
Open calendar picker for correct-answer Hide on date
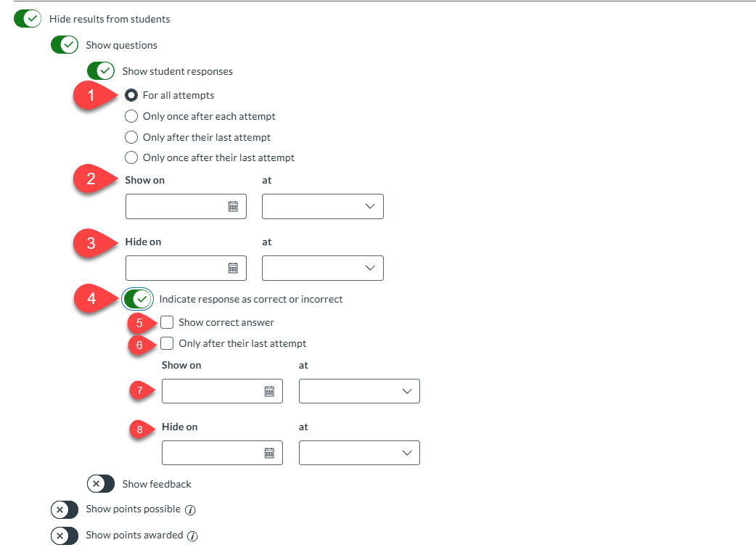click(269, 454)
